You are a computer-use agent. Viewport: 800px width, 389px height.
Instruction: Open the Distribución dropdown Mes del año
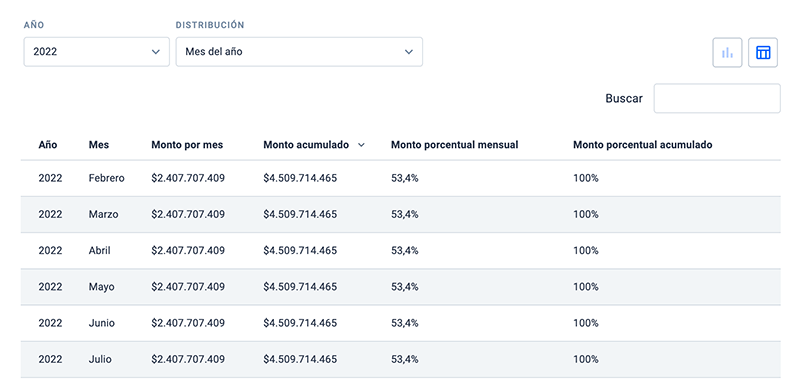[x=299, y=52]
